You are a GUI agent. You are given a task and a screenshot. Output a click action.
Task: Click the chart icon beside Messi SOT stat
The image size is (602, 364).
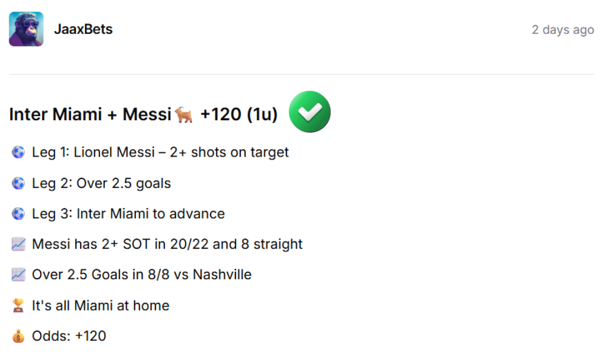coord(18,244)
